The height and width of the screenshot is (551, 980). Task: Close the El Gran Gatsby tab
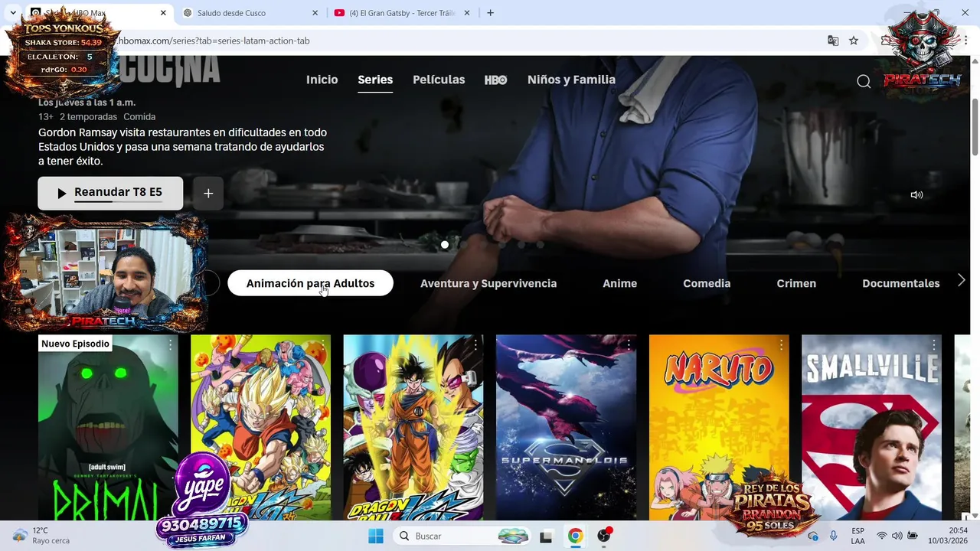click(x=467, y=13)
